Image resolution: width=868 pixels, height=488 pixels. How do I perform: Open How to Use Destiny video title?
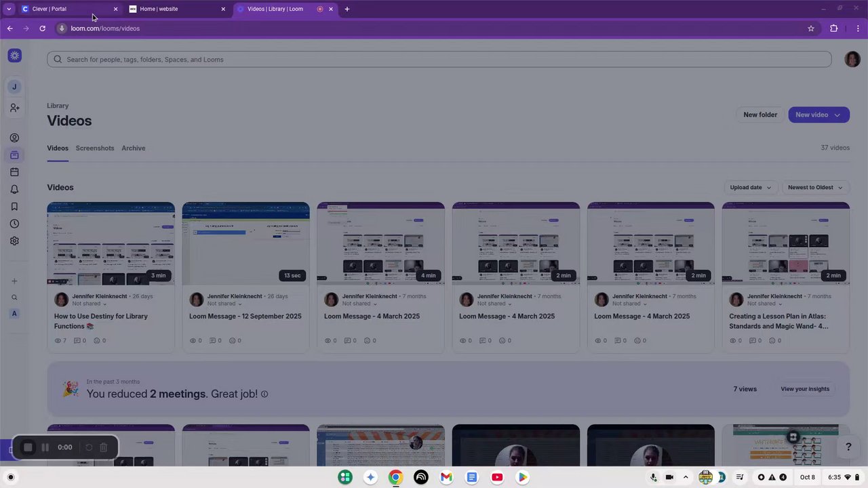(101, 321)
